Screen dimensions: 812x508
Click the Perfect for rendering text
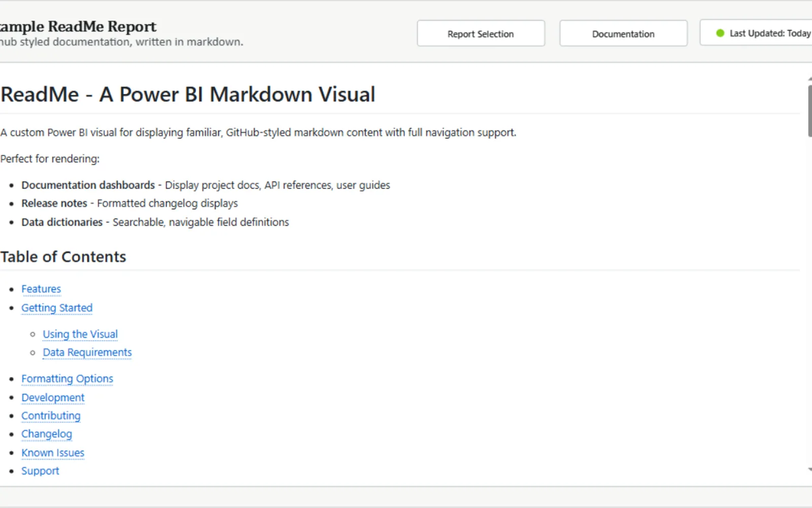click(x=50, y=158)
